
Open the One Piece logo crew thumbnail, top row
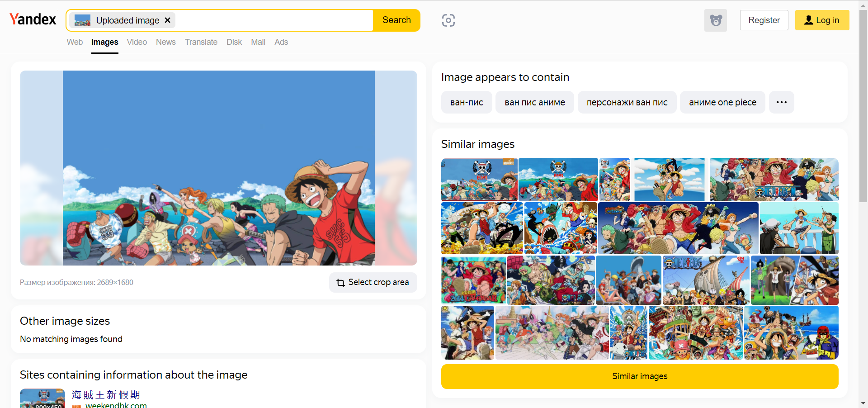pyautogui.click(x=774, y=180)
